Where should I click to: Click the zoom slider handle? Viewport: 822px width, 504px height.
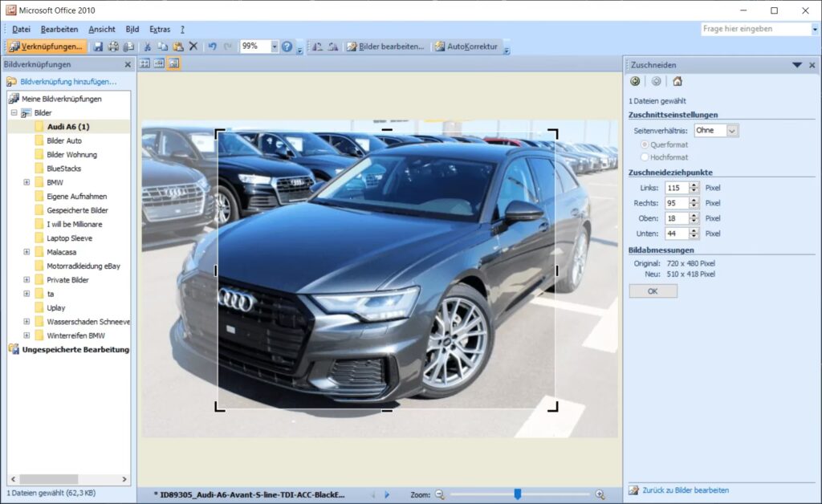[518, 494]
